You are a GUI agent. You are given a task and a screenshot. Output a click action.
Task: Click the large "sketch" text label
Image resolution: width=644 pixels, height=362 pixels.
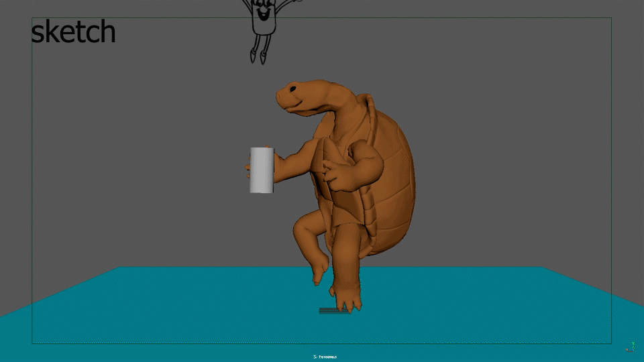tap(74, 32)
